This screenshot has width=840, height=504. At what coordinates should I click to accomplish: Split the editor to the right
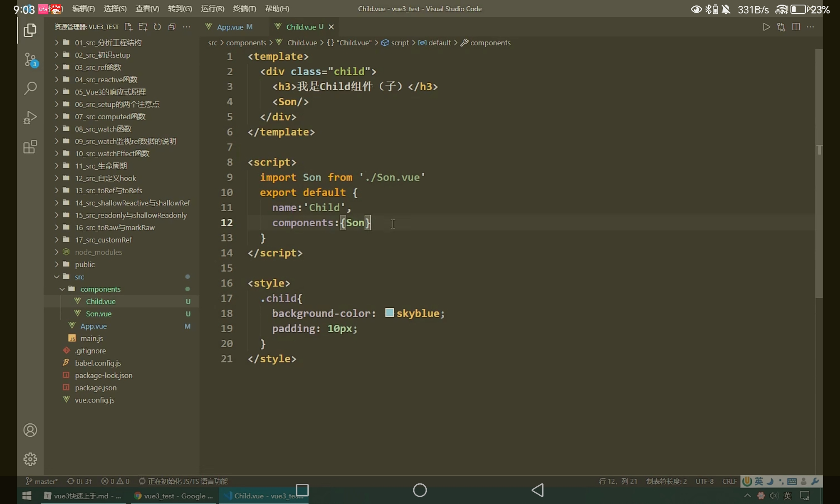(x=795, y=27)
